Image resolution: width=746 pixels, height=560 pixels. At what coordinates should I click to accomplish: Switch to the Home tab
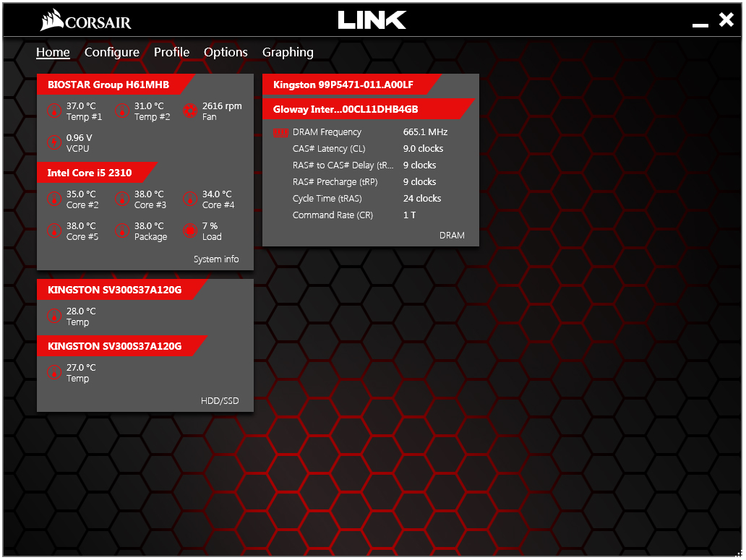point(53,52)
